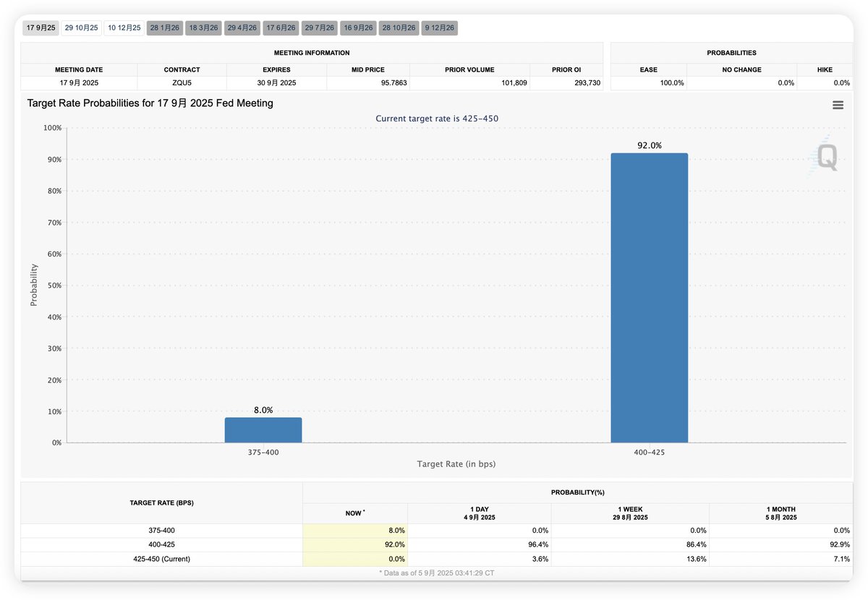Viewport: 868px width, 600px height.
Task: Click the 1 WEEK 29 8月 2025 header
Action: click(x=629, y=513)
